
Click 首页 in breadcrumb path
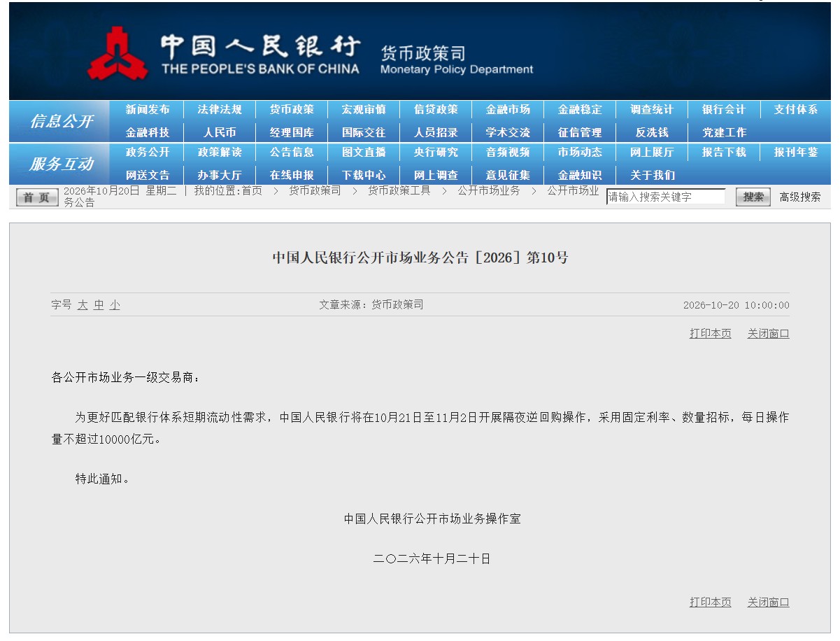(252, 190)
